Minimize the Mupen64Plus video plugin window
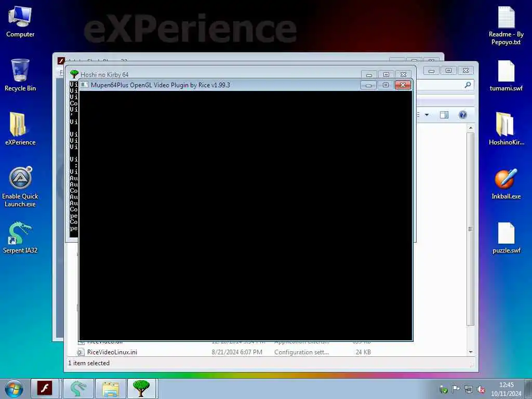This screenshot has width=532, height=399. pyautogui.click(x=369, y=85)
